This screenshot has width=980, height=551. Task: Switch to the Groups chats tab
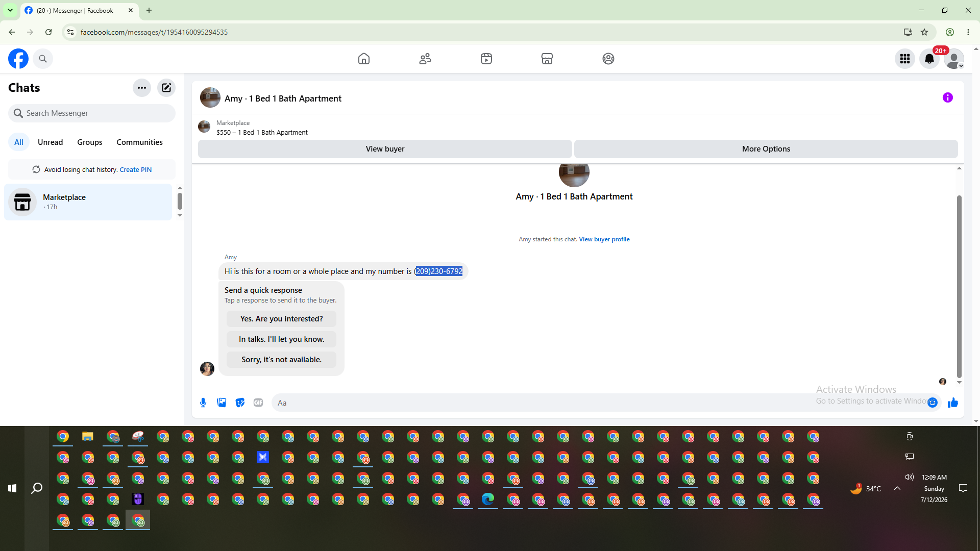pos(90,142)
